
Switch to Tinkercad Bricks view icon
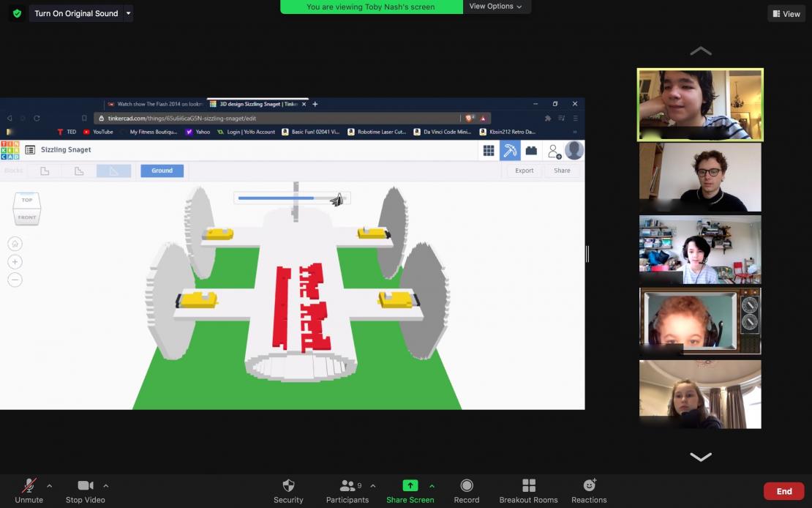pyautogui.click(x=531, y=151)
